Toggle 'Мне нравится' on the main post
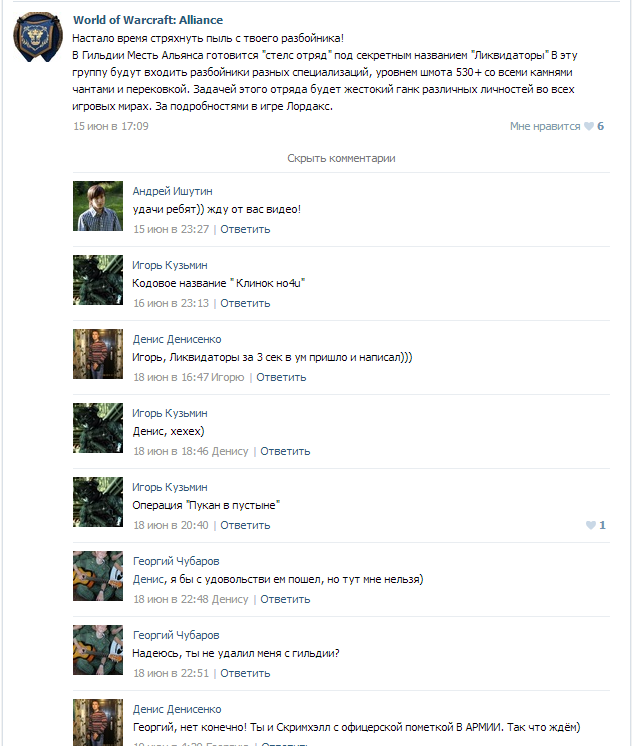The height and width of the screenshot is (746, 633). coord(545,126)
